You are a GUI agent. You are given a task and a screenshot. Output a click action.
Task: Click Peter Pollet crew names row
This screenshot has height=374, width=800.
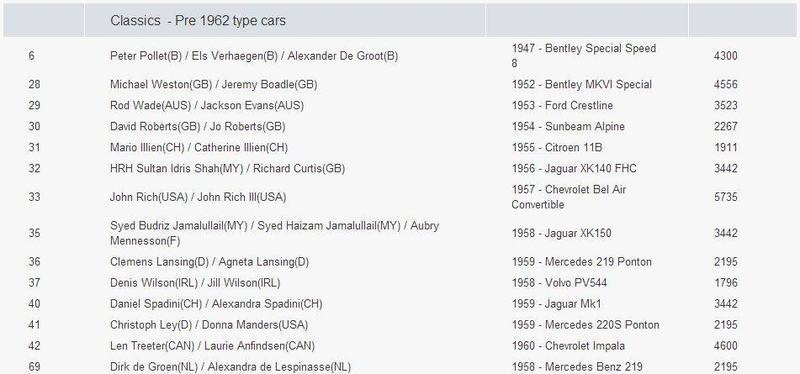pos(254,56)
